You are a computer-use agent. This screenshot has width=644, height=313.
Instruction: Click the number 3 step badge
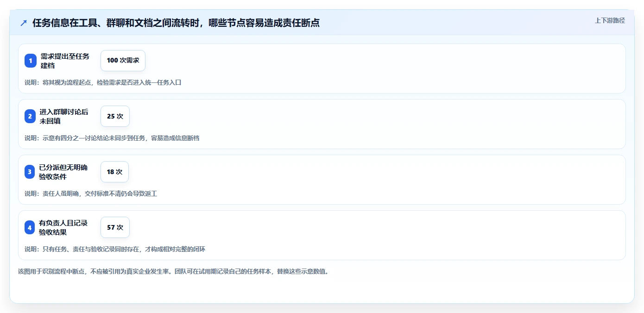30,172
